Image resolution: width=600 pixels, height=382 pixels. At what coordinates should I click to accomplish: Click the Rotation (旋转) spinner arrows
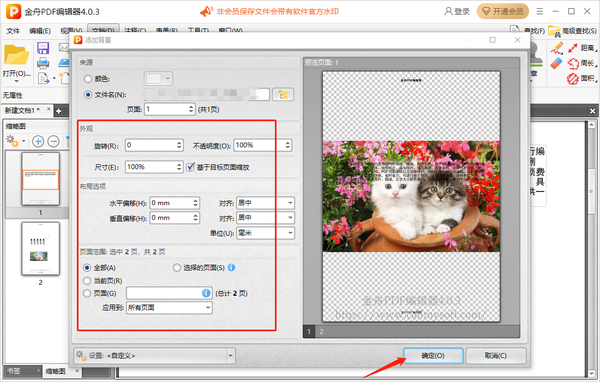[x=179, y=145]
